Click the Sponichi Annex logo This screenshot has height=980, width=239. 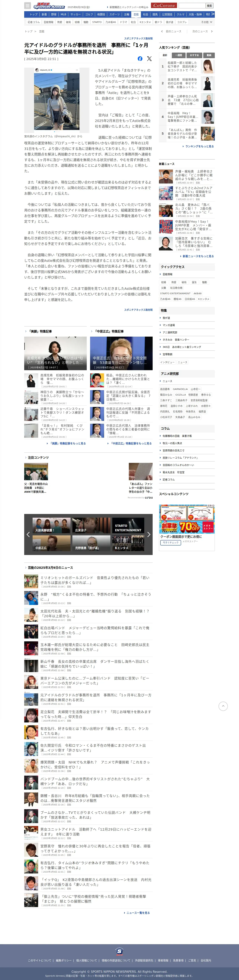(x=49, y=6)
